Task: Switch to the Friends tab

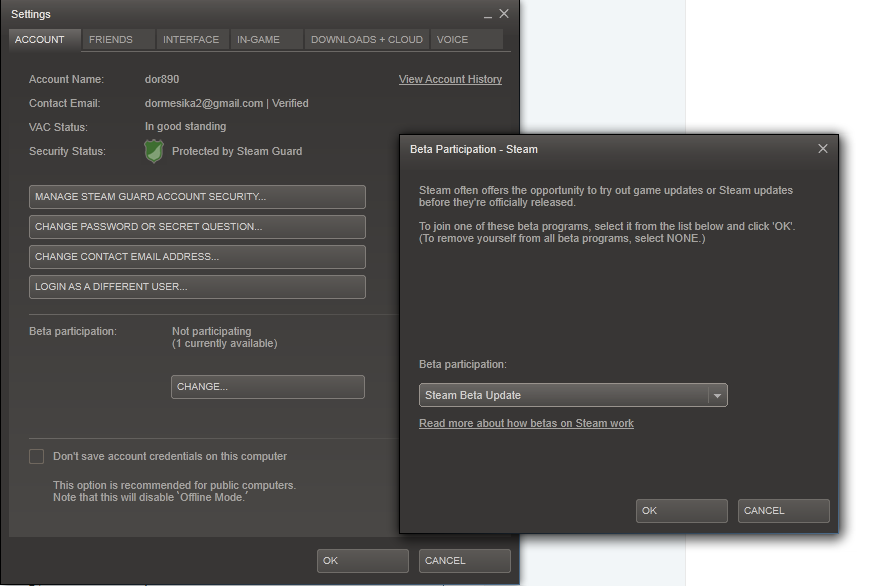Action: click(110, 40)
